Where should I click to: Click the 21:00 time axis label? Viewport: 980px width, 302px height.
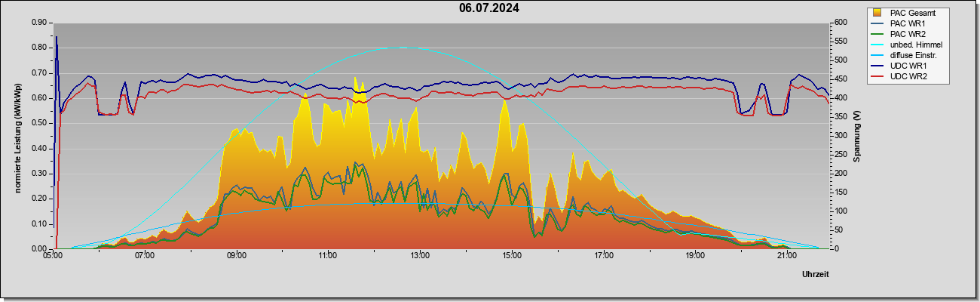(787, 255)
